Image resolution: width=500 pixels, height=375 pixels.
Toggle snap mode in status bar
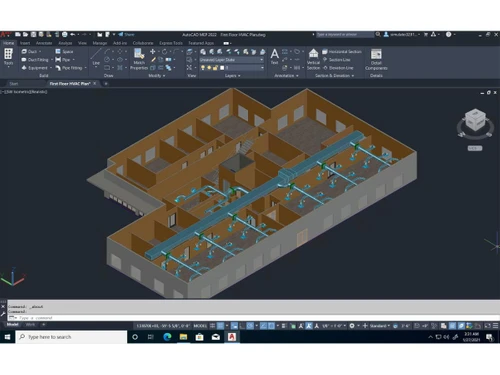coord(221,326)
